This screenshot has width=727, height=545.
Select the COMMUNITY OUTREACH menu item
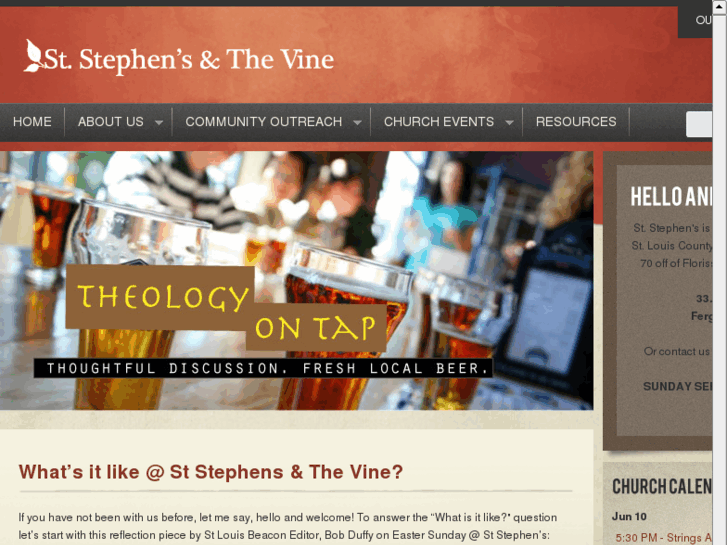(x=263, y=122)
